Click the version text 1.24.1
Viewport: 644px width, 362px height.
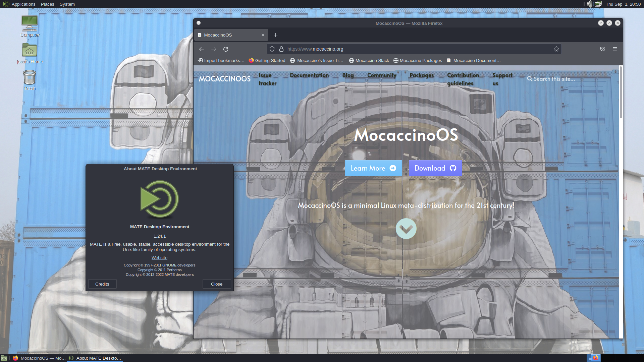click(160, 236)
